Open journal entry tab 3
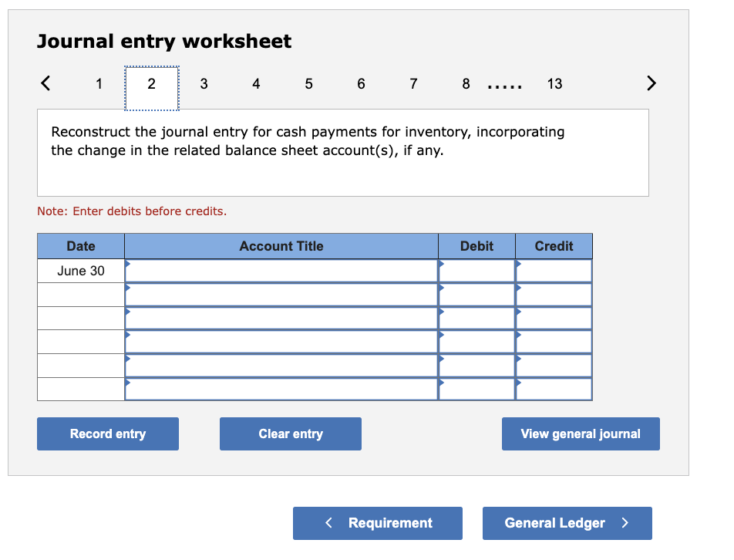 (x=204, y=84)
